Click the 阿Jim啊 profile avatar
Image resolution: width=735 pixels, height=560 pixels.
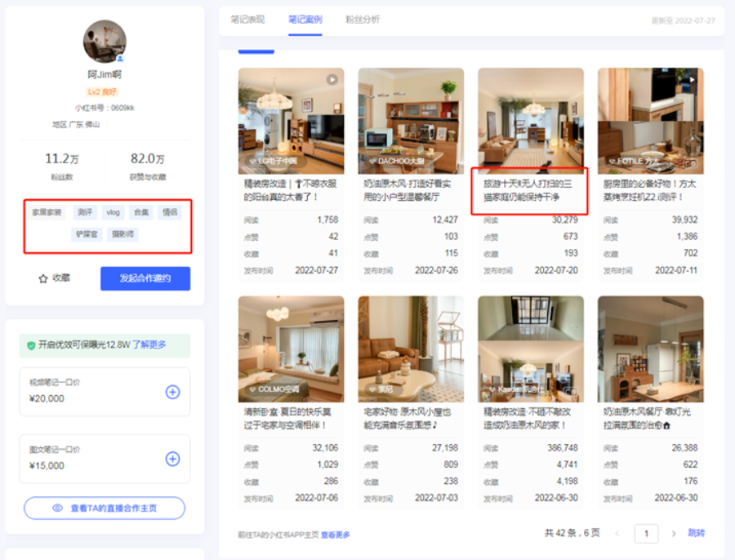(105, 42)
